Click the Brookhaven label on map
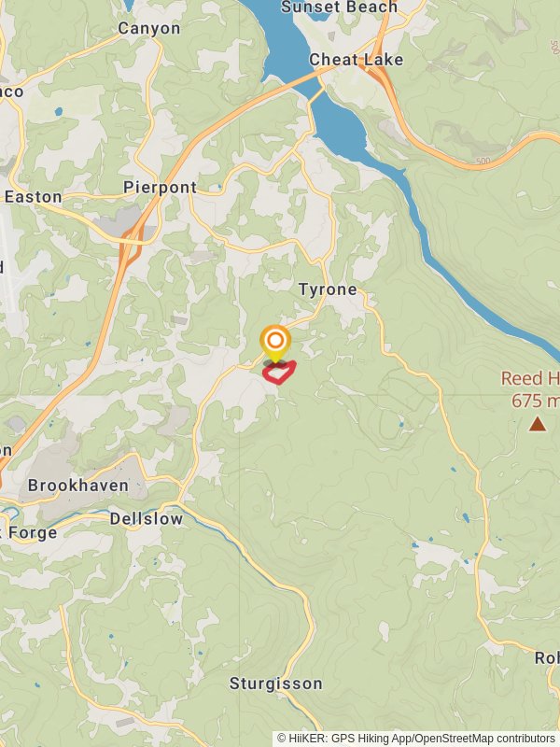 tap(78, 486)
